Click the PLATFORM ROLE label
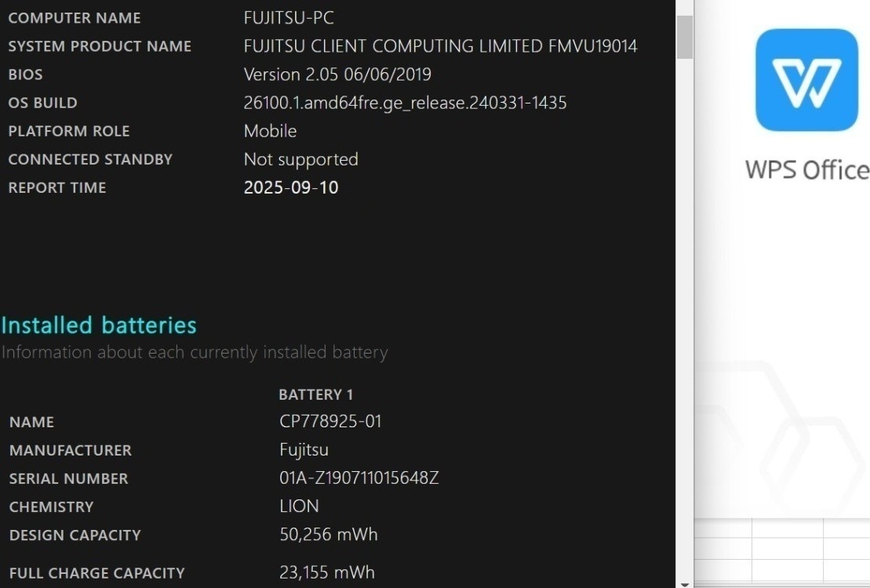This screenshot has height=588, width=870. [69, 131]
